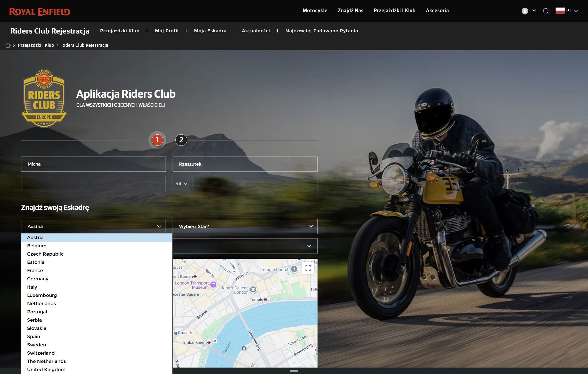The image size is (588, 374).
Task: Open Aktualności tab
Action: click(256, 31)
